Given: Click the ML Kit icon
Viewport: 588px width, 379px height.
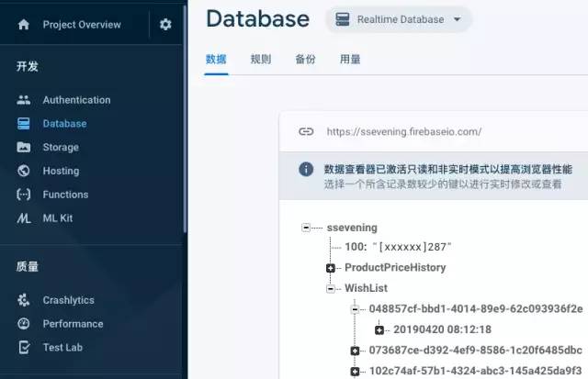Looking at the screenshot, I should coord(24,218).
